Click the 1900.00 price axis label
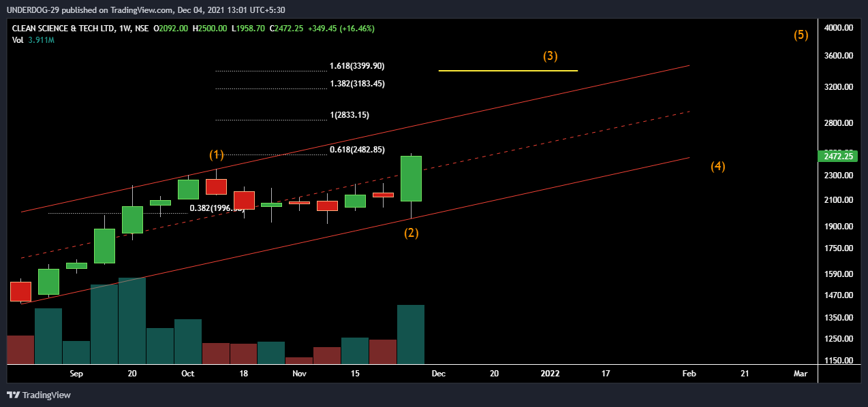This screenshot has height=407, width=868. tap(839, 227)
